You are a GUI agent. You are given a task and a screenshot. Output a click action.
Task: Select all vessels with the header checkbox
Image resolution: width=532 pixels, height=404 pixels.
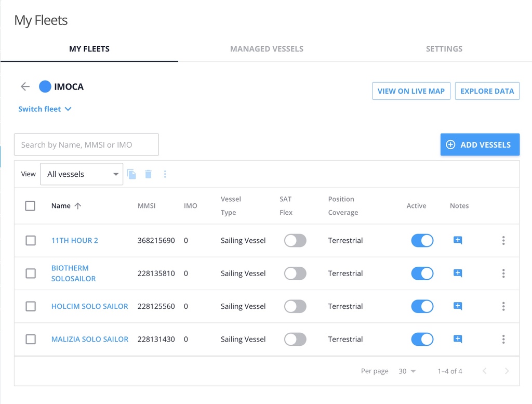pyautogui.click(x=30, y=206)
